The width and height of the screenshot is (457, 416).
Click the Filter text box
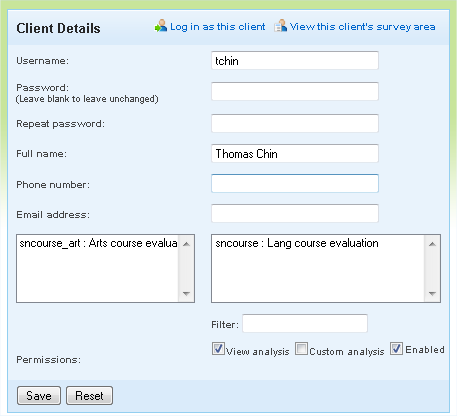pos(305,323)
